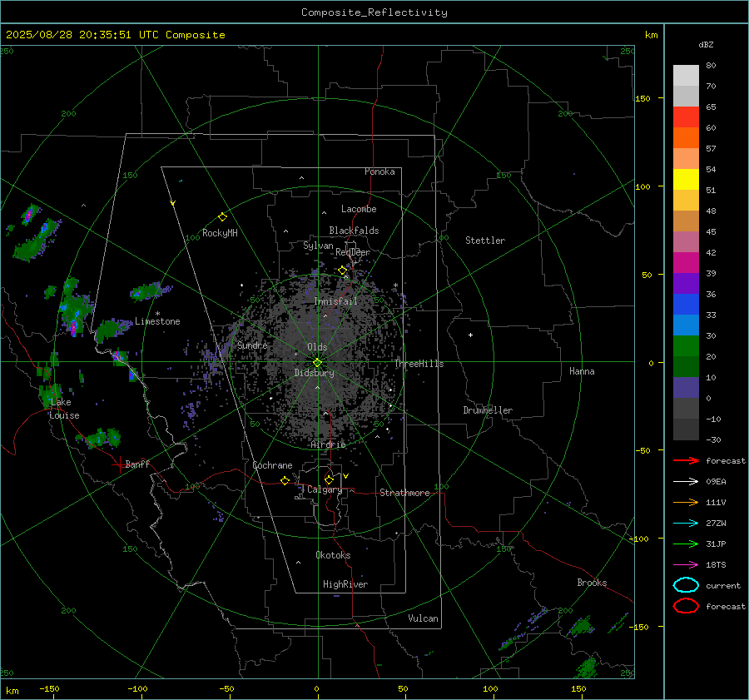Pick the light grey 70-80 dBZ swatch
This screenshot has width=749, height=700.
(686, 76)
